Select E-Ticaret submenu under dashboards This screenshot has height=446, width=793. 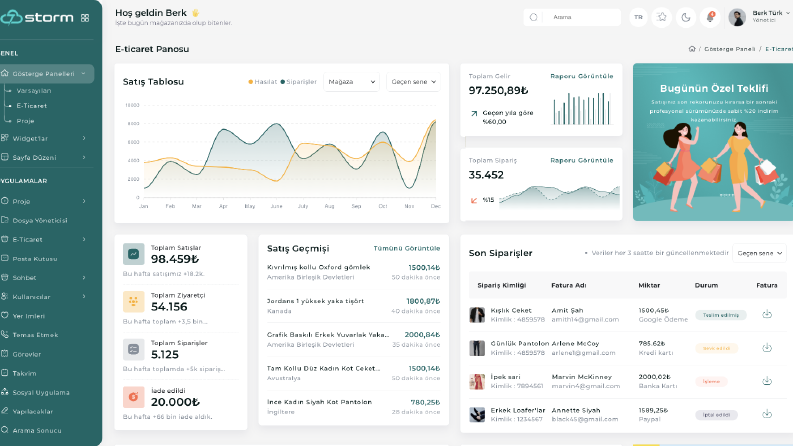point(31,106)
